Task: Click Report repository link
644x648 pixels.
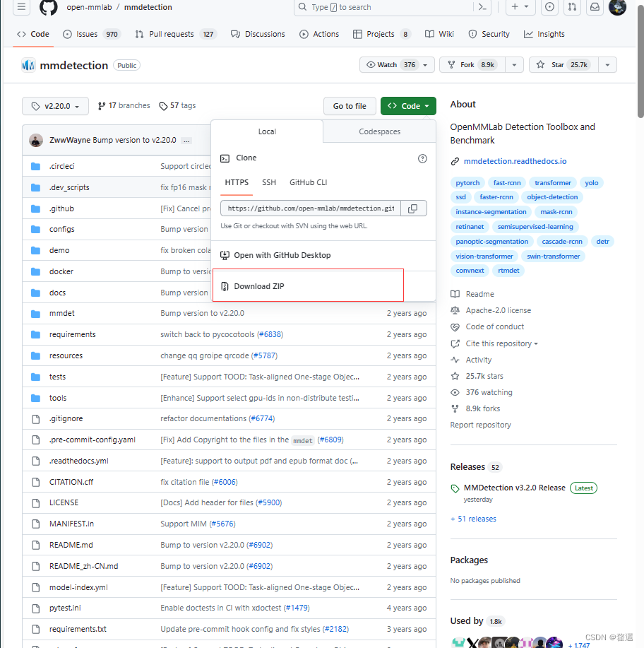Action: 480,425
